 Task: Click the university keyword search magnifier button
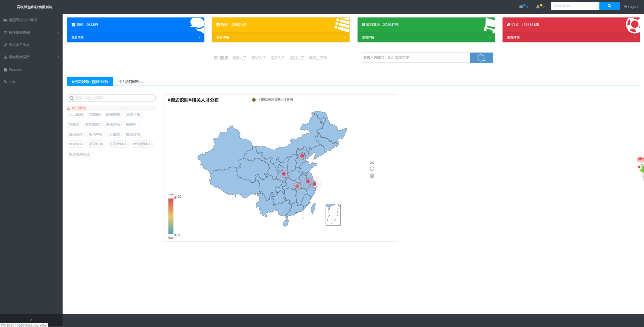481,58
